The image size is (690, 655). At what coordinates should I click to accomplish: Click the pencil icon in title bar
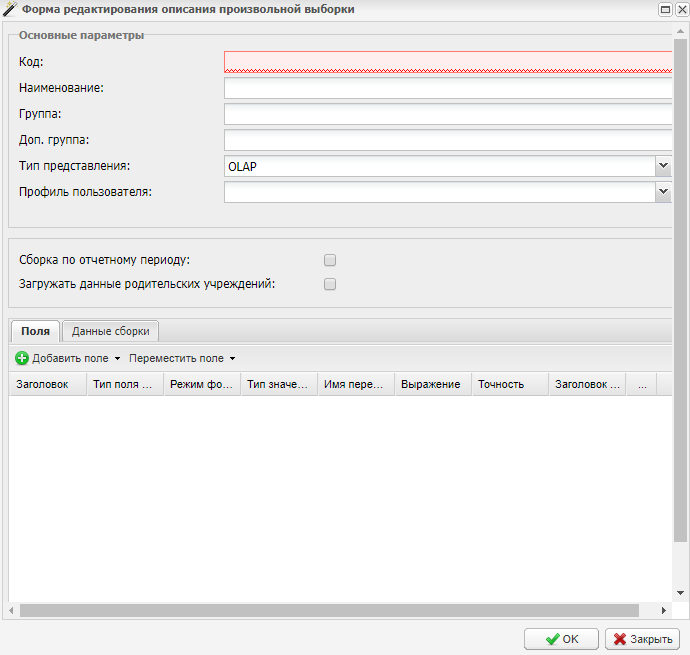coord(10,9)
